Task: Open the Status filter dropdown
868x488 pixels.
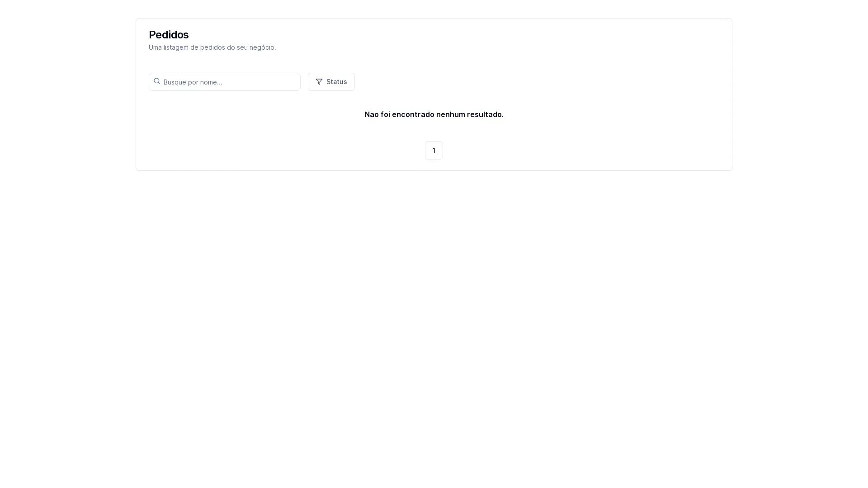Action: pyautogui.click(x=331, y=82)
